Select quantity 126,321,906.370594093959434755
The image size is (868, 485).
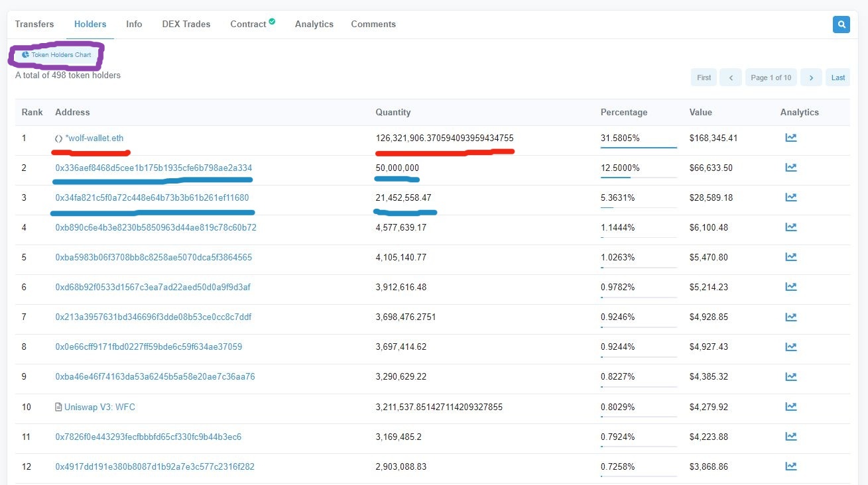444,138
